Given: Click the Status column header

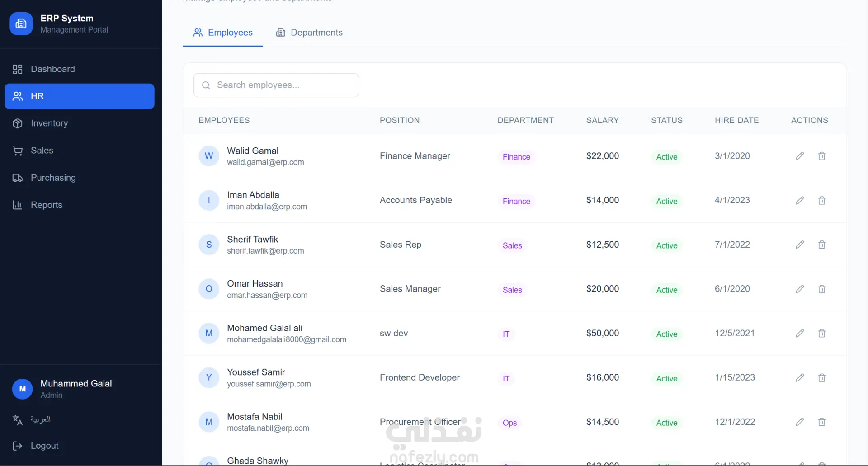Looking at the screenshot, I should point(667,120).
